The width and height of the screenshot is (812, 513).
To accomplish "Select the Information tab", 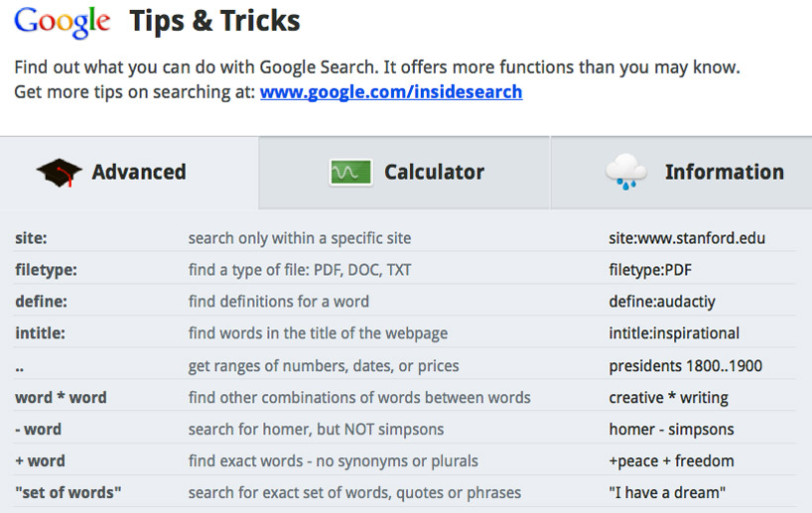I will pos(724,173).
